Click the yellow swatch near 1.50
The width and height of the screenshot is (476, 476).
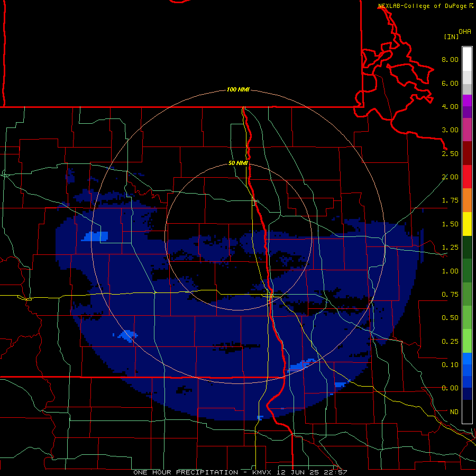(x=467, y=224)
